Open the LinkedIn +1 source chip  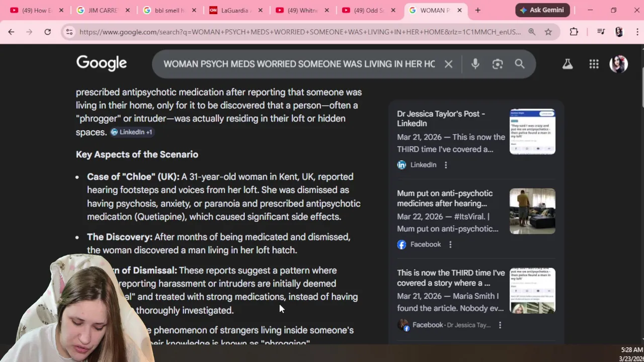(x=132, y=132)
